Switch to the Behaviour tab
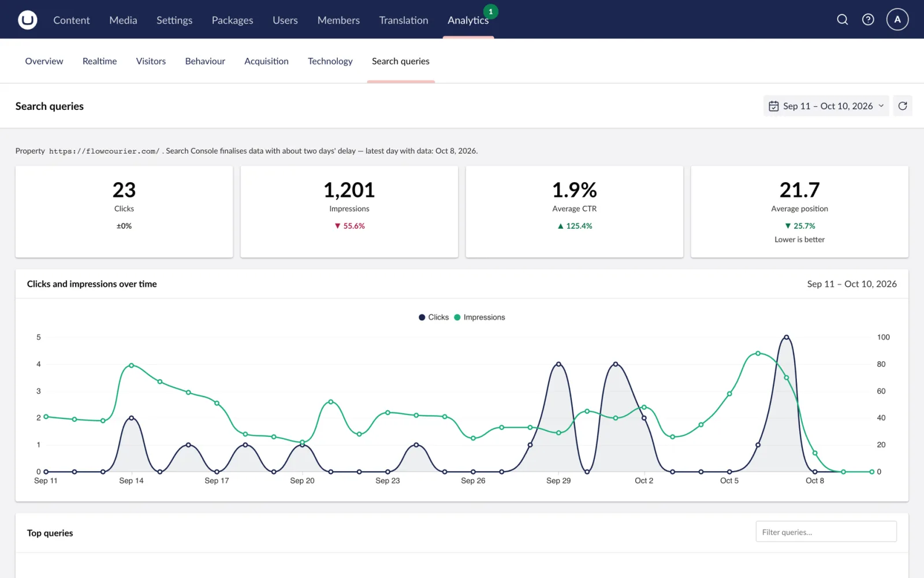This screenshot has height=578, width=924. [x=205, y=61]
